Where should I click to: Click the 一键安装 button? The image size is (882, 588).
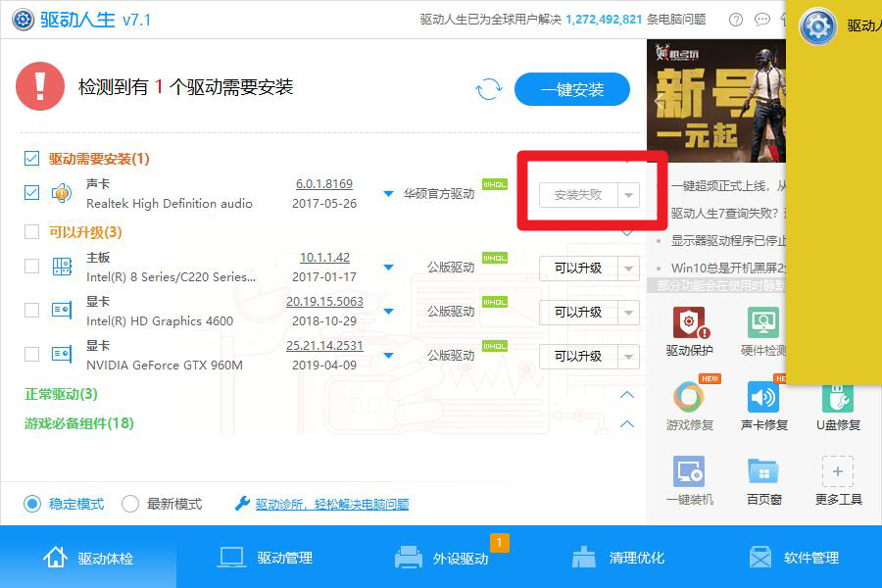click(572, 89)
